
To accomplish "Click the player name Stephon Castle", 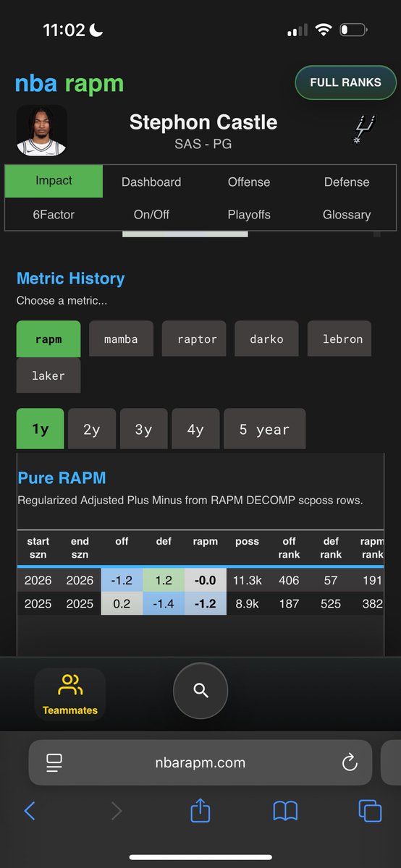I will click(203, 122).
